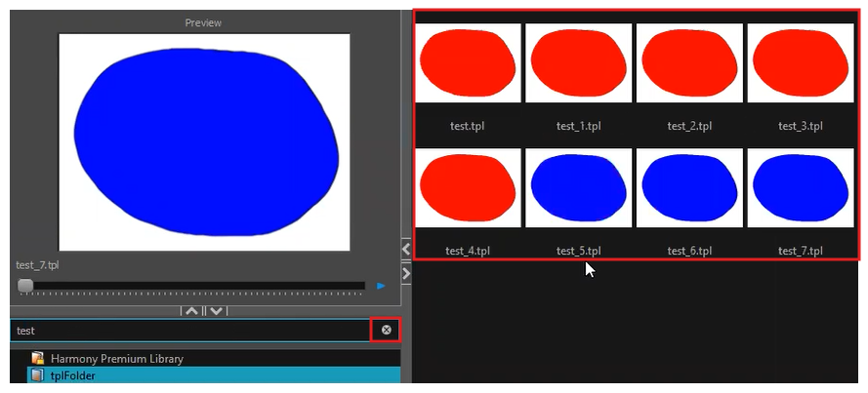Viewport: 868px width, 393px height.
Task: Select the blue test_6.tpl template
Action: click(689, 188)
